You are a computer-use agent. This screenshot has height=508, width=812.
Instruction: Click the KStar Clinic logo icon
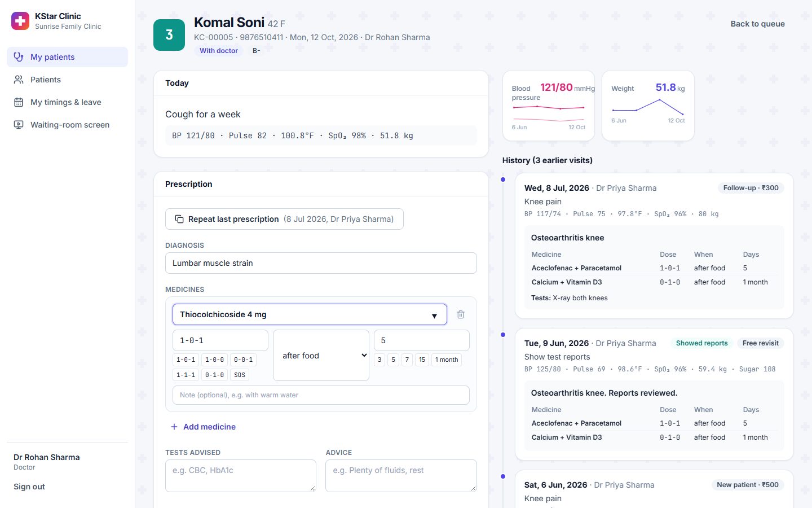(x=20, y=21)
